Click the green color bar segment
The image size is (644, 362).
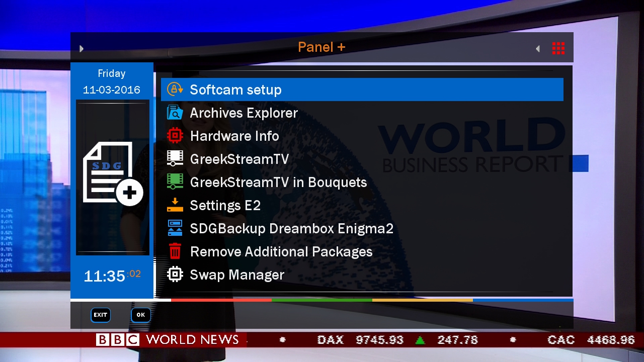322,300
